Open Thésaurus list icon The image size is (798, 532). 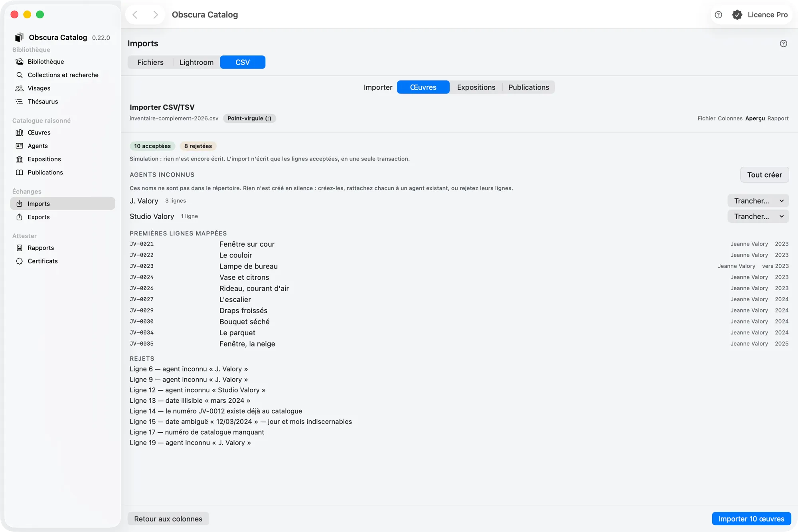[x=19, y=101]
